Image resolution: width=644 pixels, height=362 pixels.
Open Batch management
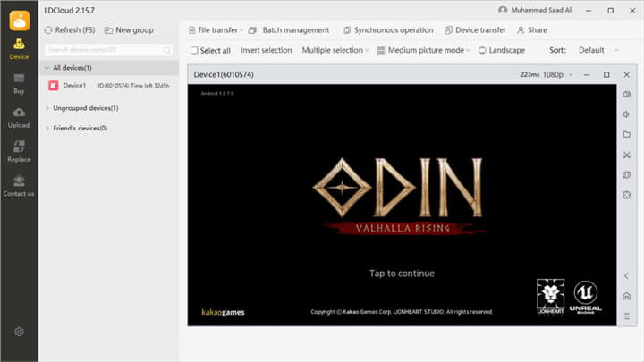289,30
